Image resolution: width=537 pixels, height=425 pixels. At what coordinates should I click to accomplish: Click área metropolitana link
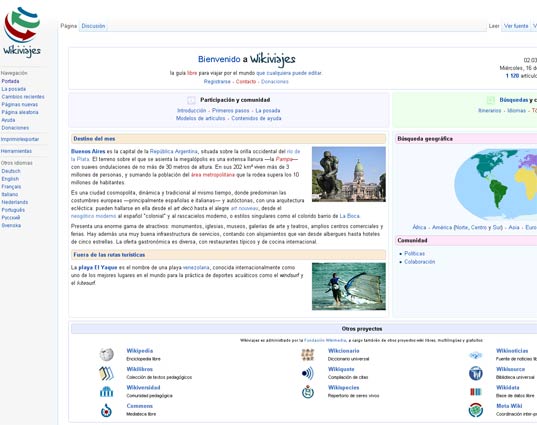[213, 175]
